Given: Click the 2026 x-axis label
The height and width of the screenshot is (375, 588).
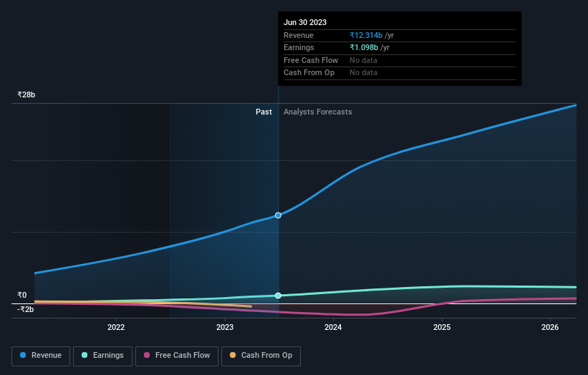Looking at the screenshot, I should pyautogui.click(x=550, y=327).
